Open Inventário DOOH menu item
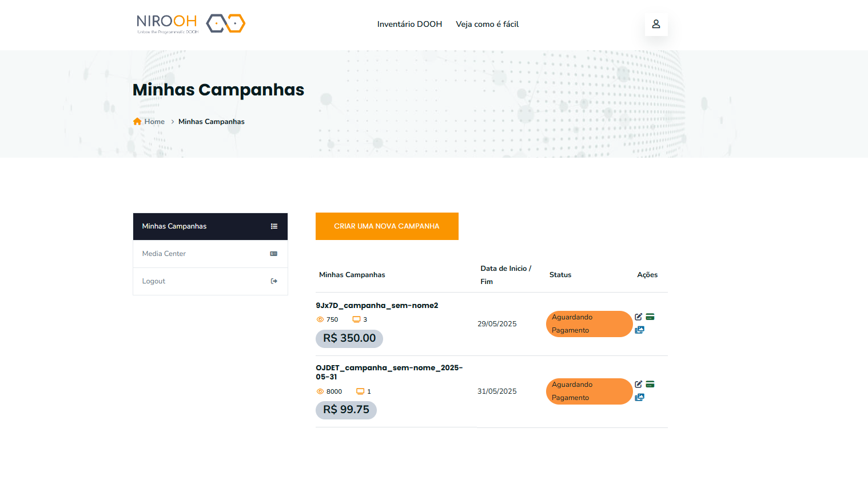Image resolution: width=868 pixels, height=496 pixels. pos(409,24)
